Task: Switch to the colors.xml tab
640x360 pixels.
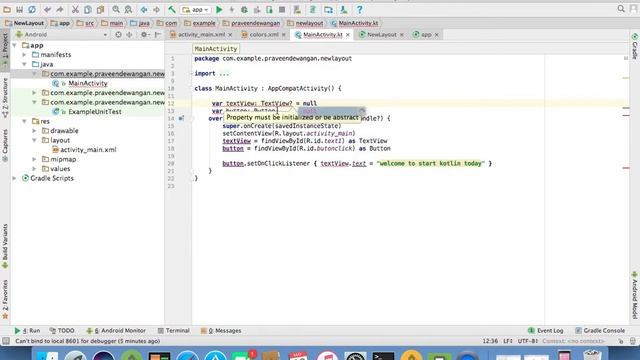Action: [263, 35]
